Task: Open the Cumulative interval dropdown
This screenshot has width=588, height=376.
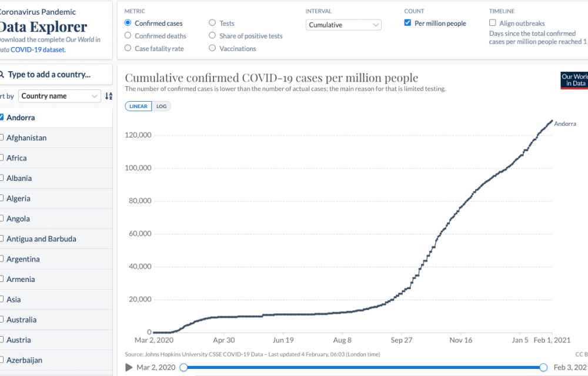Action: point(343,25)
